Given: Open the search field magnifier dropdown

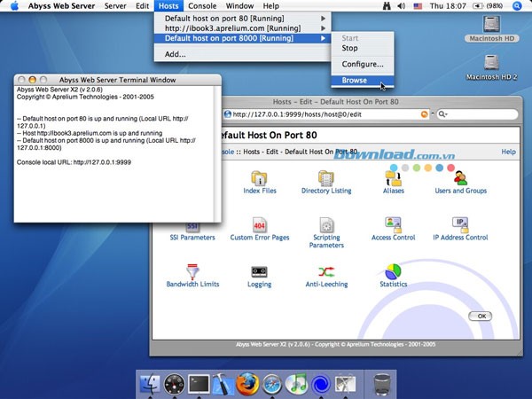Looking at the screenshot, I should coord(442,114).
